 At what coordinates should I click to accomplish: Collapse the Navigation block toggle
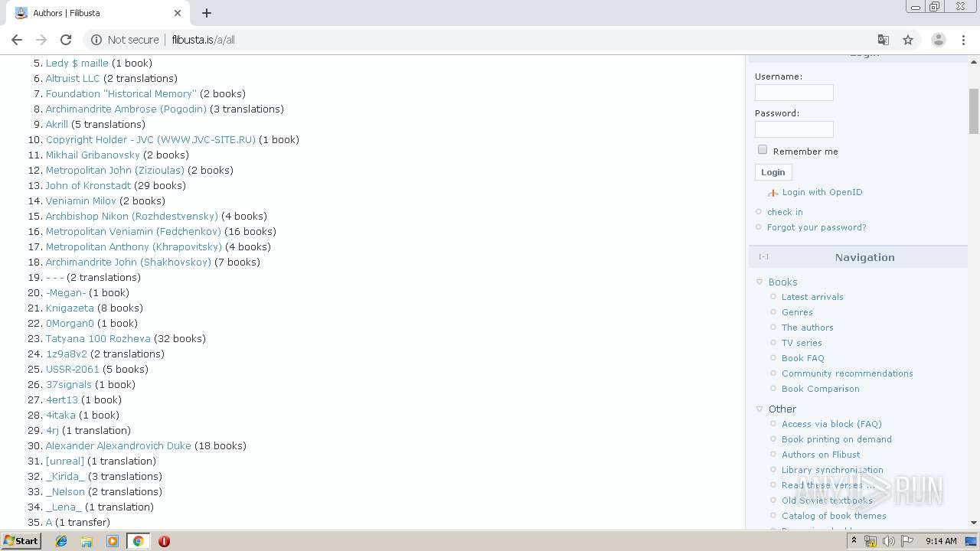pos(763,257)
